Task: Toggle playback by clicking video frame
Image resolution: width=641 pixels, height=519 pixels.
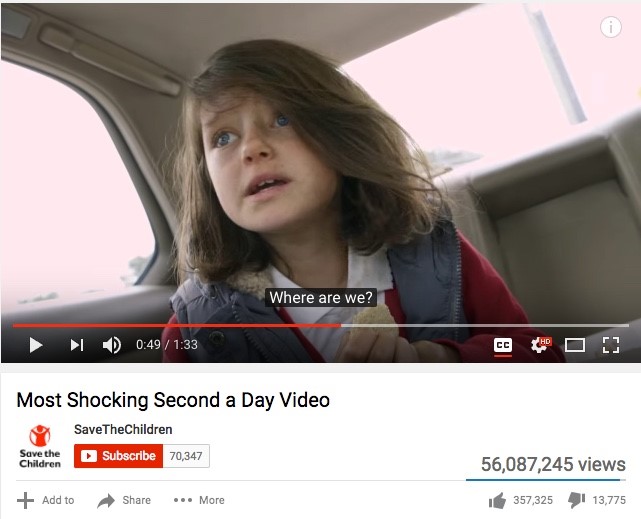Action: coord(320,163)
